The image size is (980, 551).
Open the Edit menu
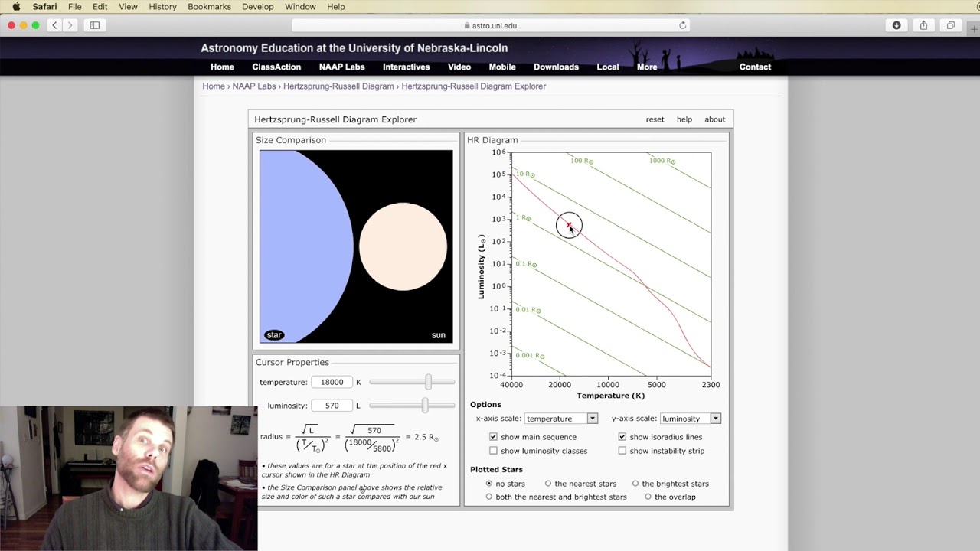click(x=100, y=7)
